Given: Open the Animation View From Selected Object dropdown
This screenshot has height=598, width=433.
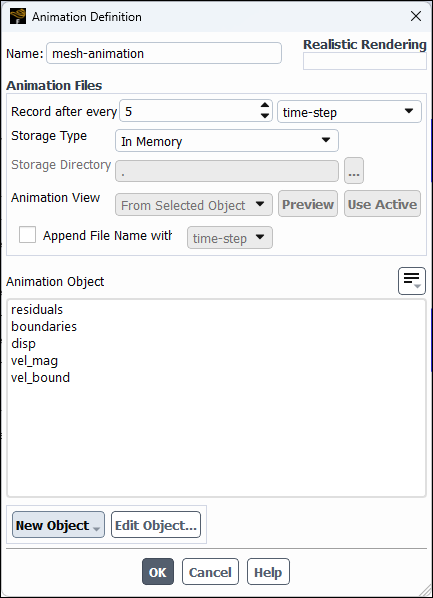Looking at the screenshot, I should click(x=194, y=205).
